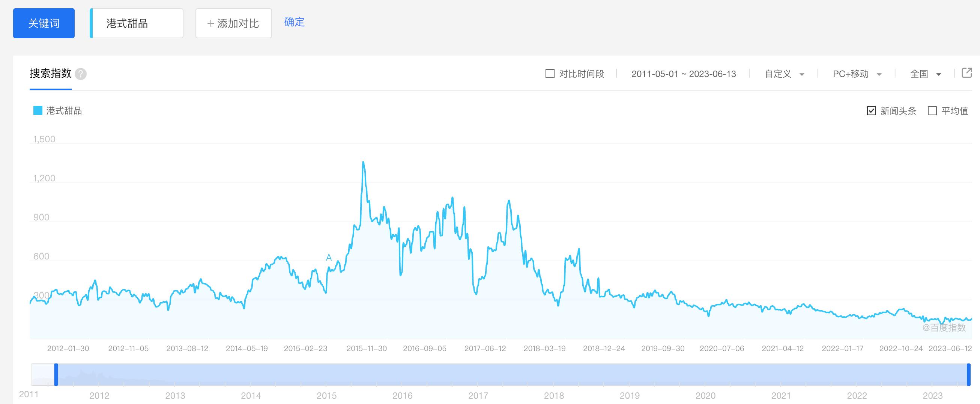Enable the 对比时间段 checkbox
This screenshot has width=980, height=404.
pos(550,74)
